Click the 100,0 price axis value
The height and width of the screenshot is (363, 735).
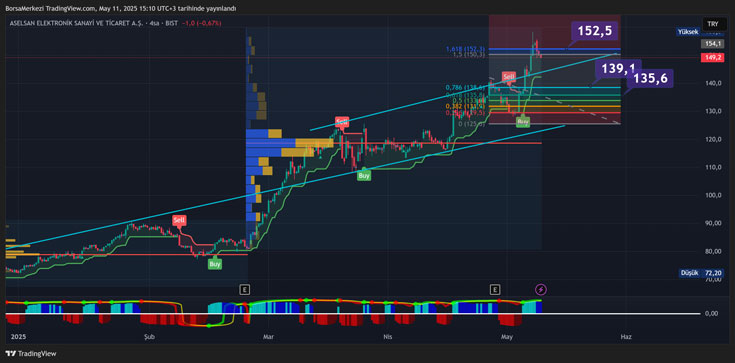coord(713,195)
